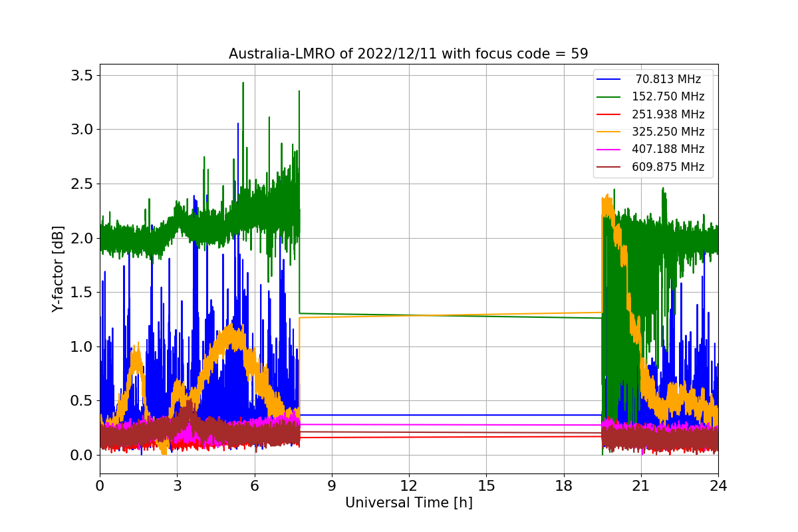Click the 24 tick on time axis
The image size is (798, 532).
click(x=718, y=486)
